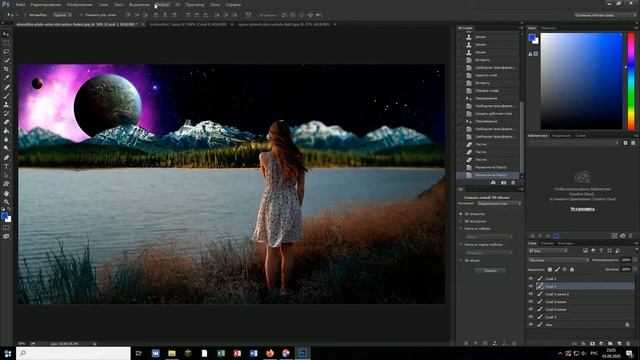
Task: Click the History panel scrollbar
Action: point(522,138)
